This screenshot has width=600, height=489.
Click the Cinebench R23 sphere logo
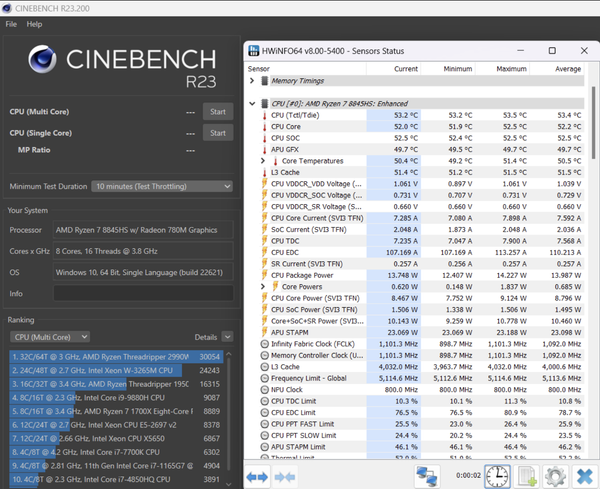coord(42,59)
